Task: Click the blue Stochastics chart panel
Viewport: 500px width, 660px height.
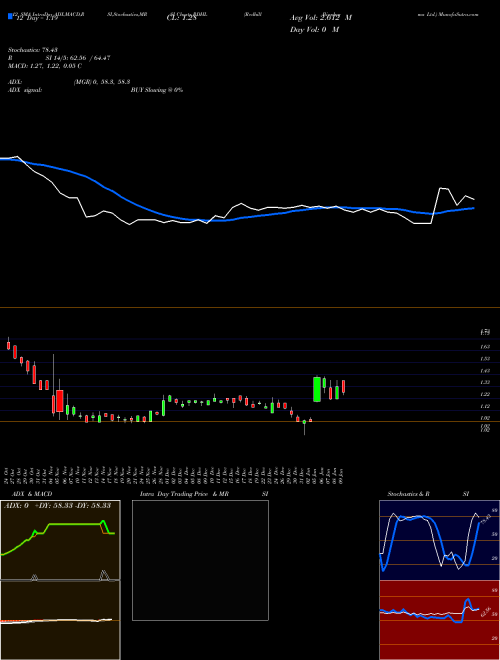Action: 439,540
